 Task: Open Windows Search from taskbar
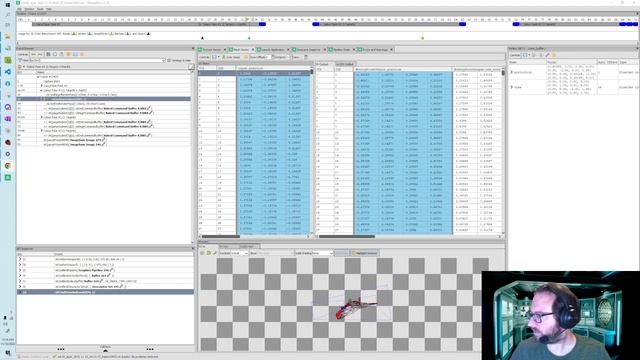[8, 15]
